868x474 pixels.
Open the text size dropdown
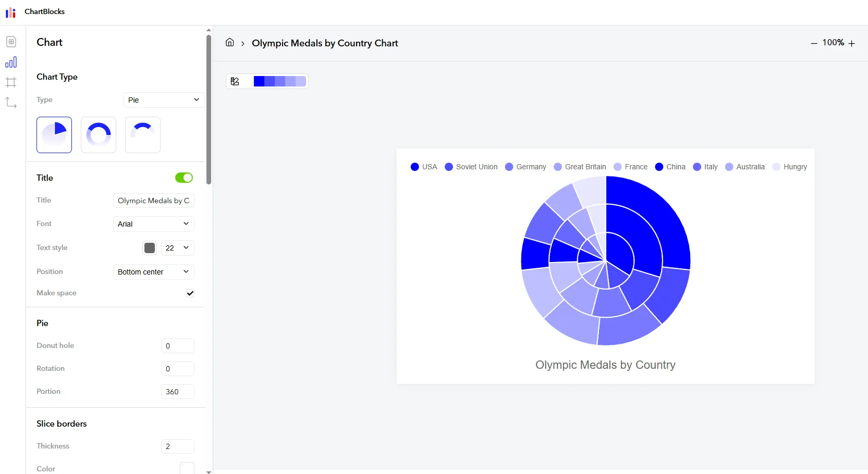point(177,248)
